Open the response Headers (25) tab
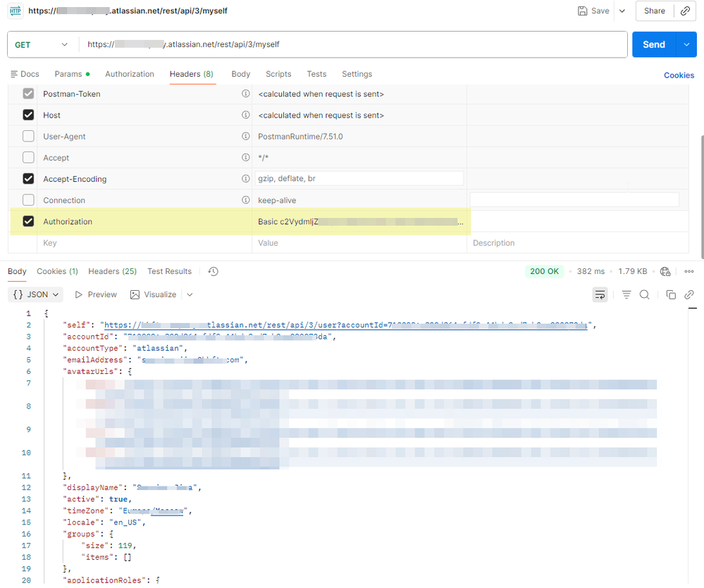The height and width of the screenshot is (588, 704). pos(112,271)
